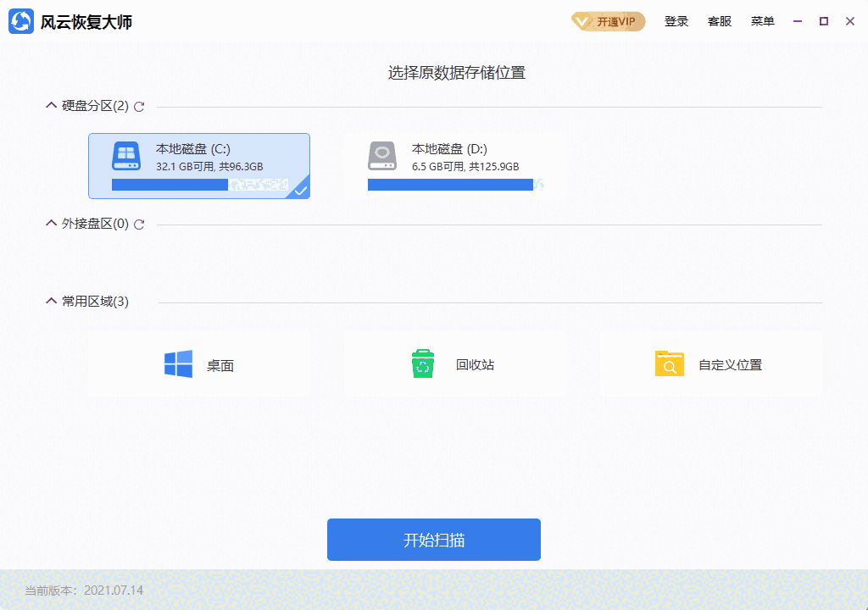
Task: Open 自定义位置 via the folder icon
Action: click(x=669, y=363)
